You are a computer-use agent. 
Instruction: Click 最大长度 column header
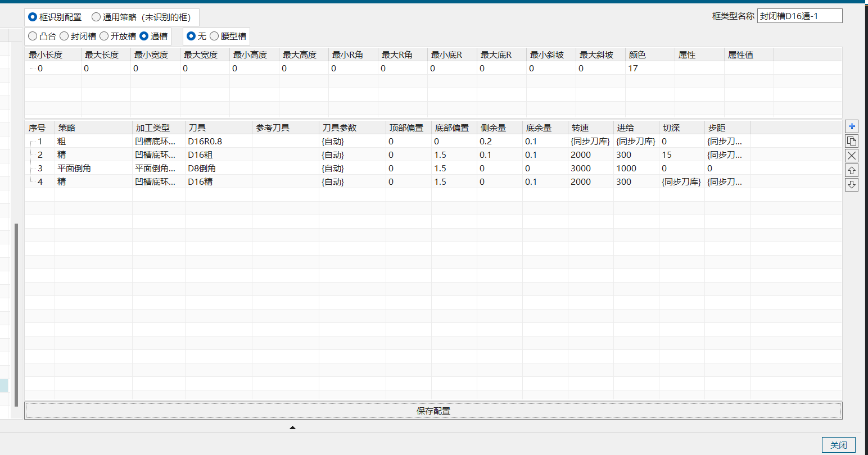click(x=106, y=54)
